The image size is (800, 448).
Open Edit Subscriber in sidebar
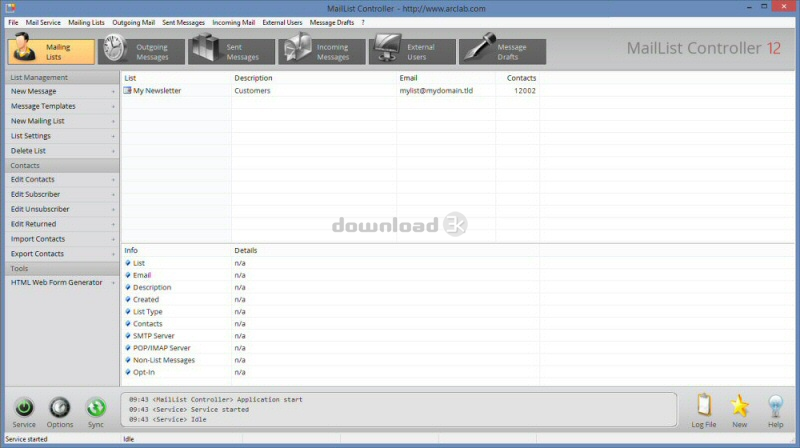tap(62, 194)
